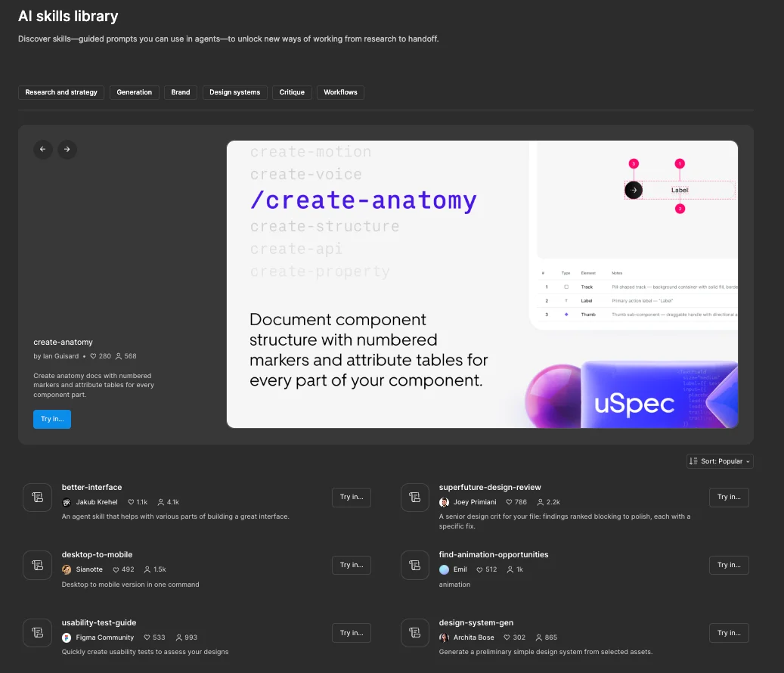Screen dimensions: 784x673
Task: Filter by Generation category
Action: click(x=134, y=92)
